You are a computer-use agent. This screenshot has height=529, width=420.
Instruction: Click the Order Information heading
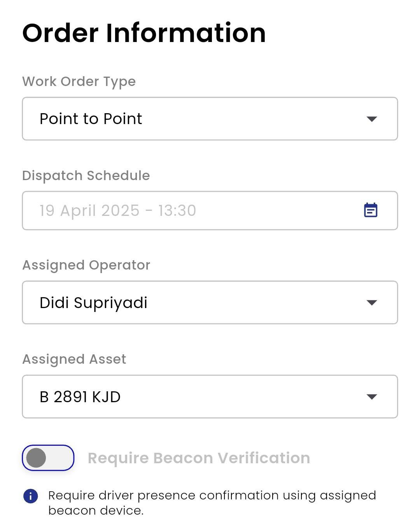click(x=144, y=33)
